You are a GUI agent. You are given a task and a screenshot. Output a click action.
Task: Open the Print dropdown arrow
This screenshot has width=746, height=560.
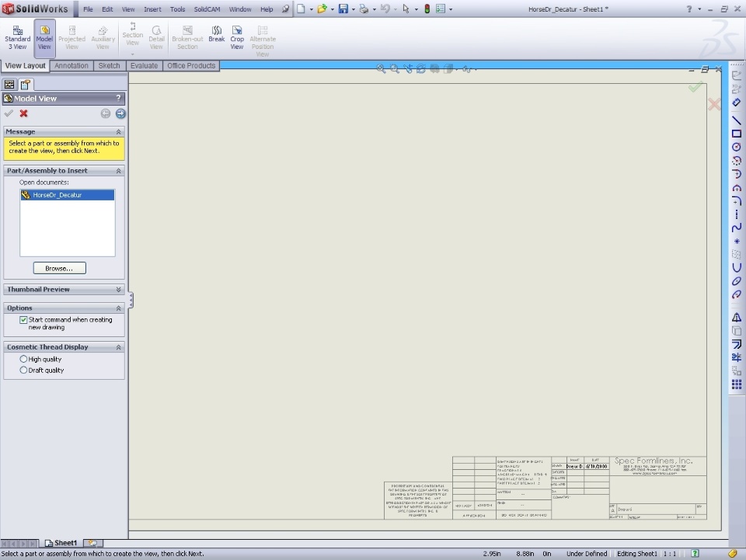pos(374,9)
